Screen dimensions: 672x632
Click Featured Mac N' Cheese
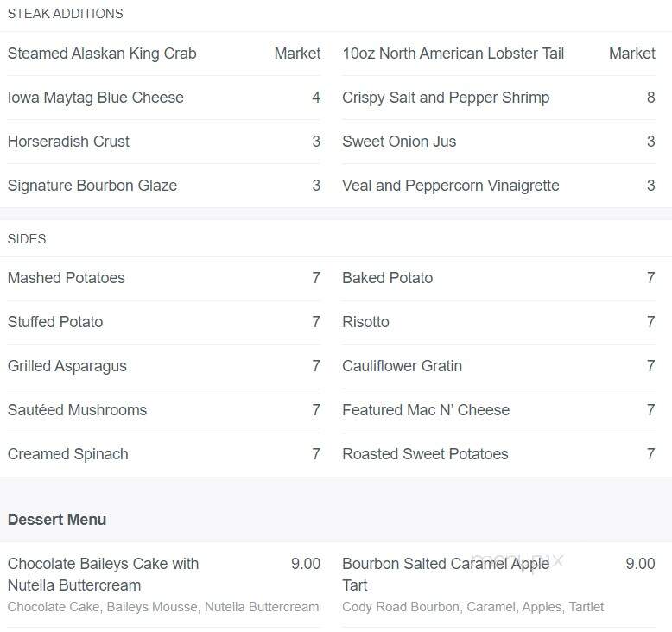point(426,410)
